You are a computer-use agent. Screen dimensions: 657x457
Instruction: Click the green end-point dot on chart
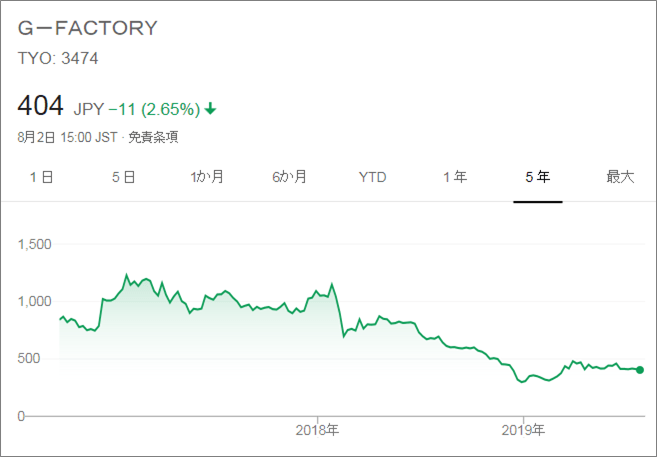[640, 370]
